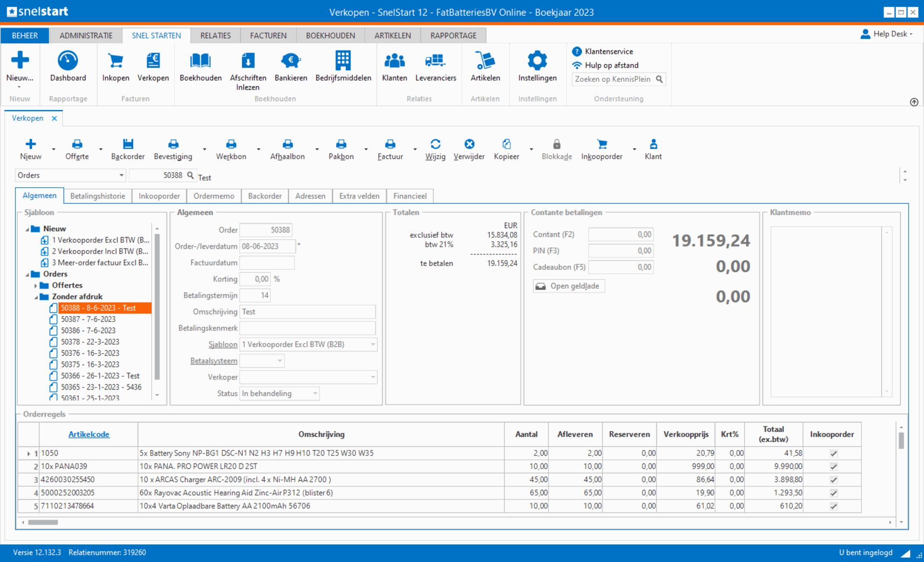Click the Omschrijving field containing Test
Image resolution: width=924 pixels, height=562 pixels.
point(308,312)
